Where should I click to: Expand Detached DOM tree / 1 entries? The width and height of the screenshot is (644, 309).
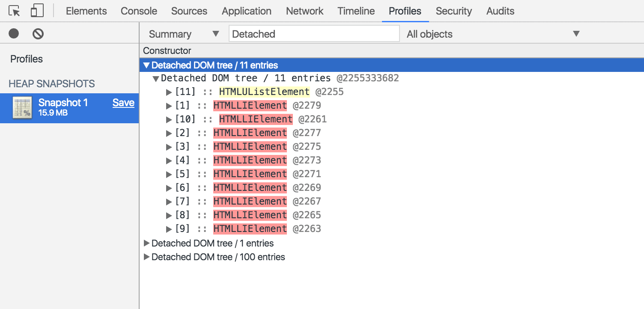click(x=146, y=243)
